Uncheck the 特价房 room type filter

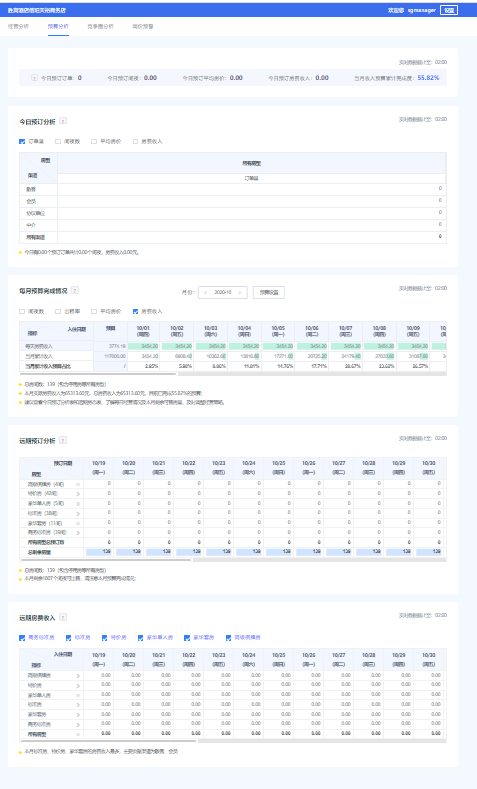click(105, 638)
